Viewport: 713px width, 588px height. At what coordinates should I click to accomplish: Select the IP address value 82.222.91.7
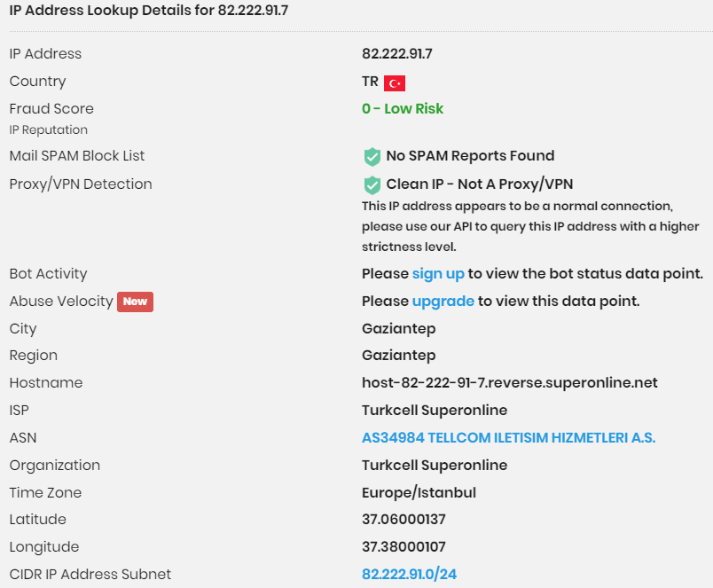click(x=397, y=54)
